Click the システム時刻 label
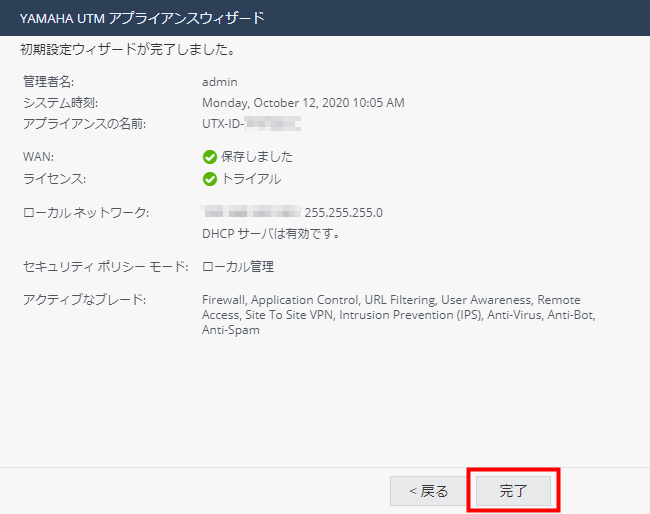Image resolution: width=650 pixels, height=514 pixels. point(60,103)
